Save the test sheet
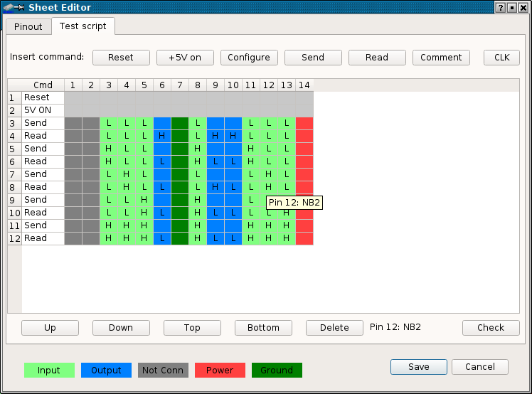 pos(419,367)
